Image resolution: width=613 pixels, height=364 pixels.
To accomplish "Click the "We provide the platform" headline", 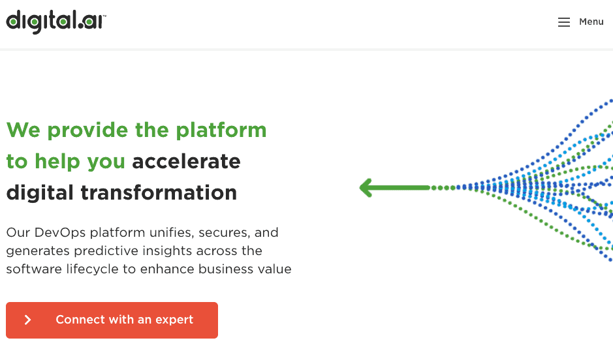I will (x=136, y=129).
